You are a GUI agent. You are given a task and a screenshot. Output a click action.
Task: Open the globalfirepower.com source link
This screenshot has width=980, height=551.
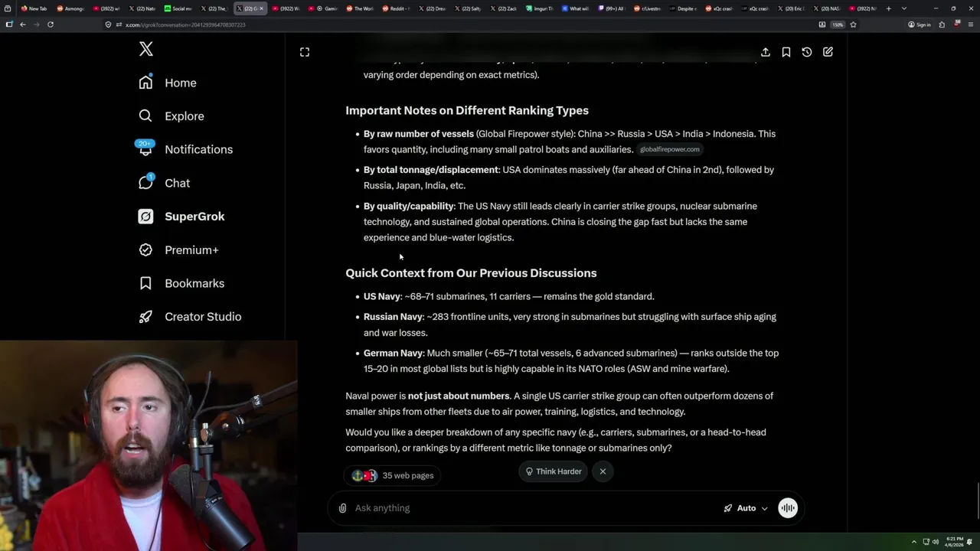coord(670,149)
